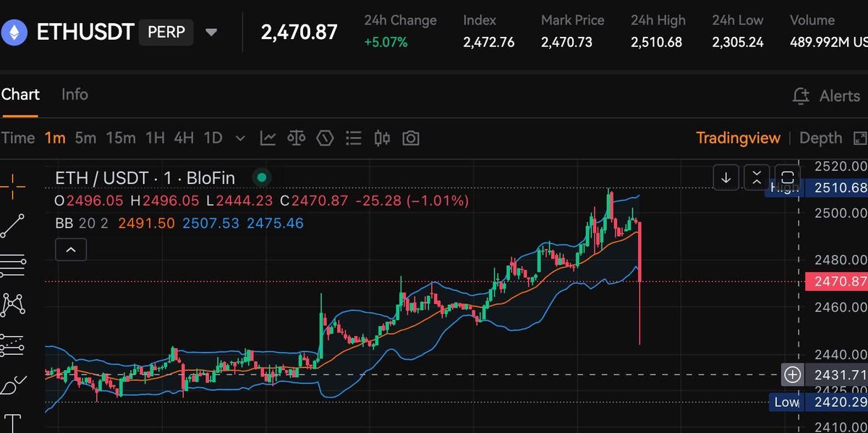Click the BB upper value 2507.53
The height and width of the screenshot is (433, 868).
point(210,224)
